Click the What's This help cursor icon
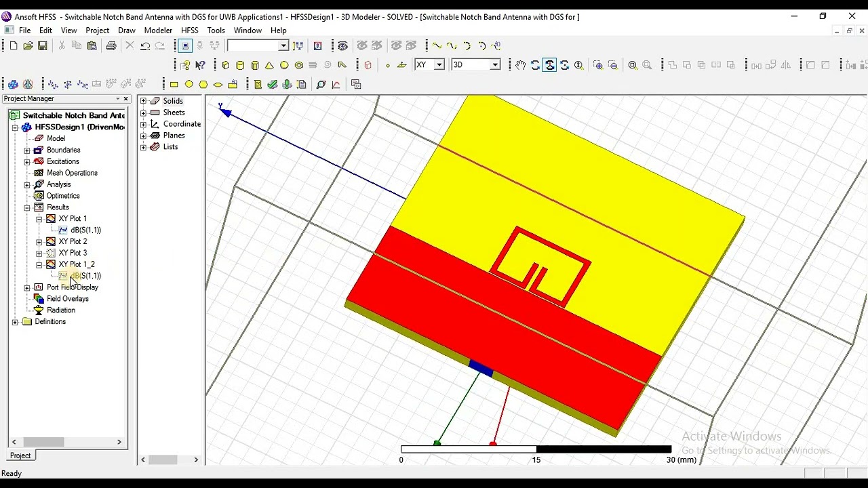 [x=200, y=65]
